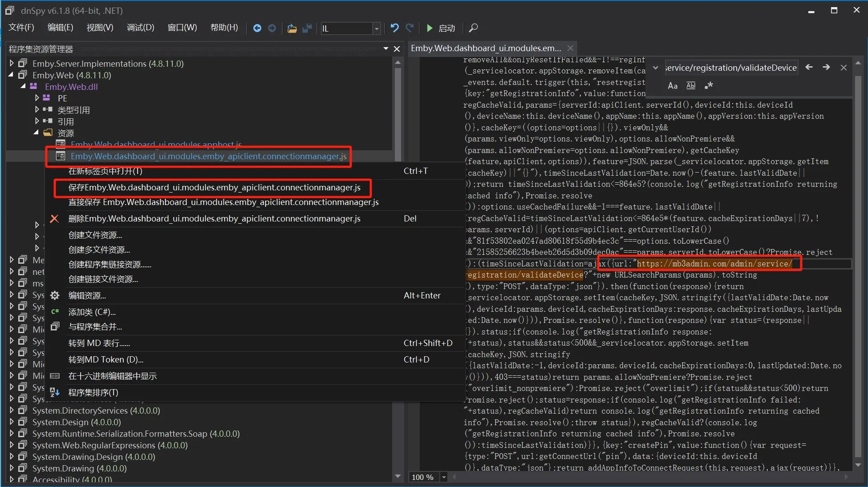Viewport: 868px width, 487px height.
Task: Expand Emby.Server.Implementations assembly node
Action: tap(12, 64)
